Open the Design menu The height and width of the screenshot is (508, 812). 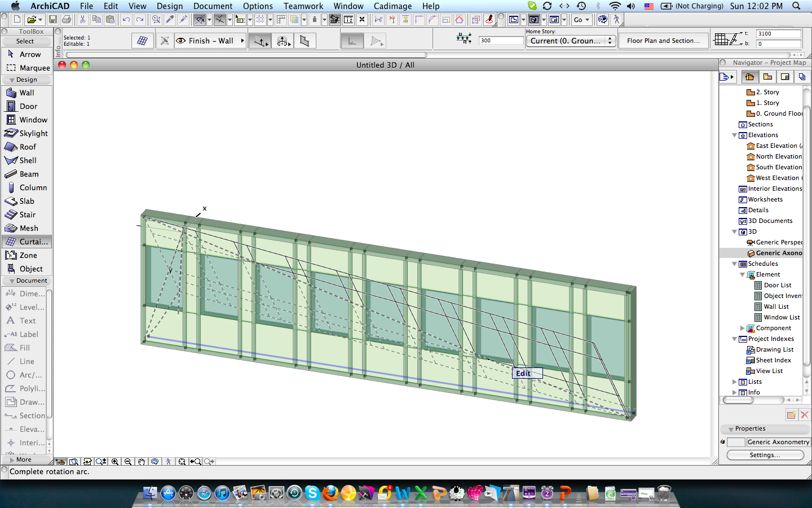tap(170, 6)
